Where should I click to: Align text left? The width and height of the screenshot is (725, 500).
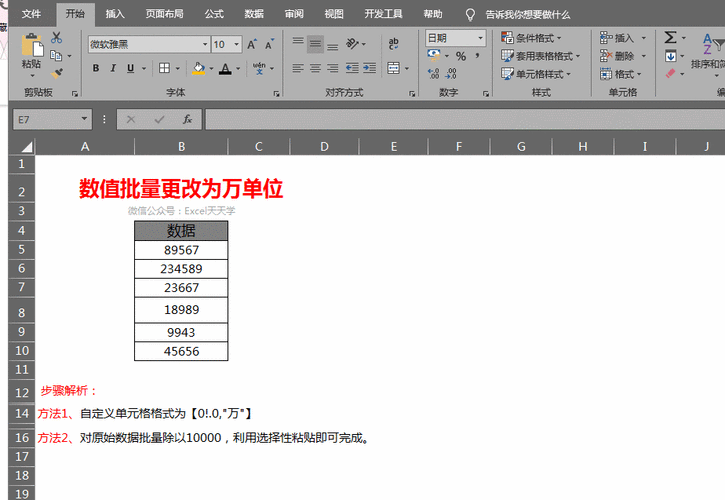298,68
